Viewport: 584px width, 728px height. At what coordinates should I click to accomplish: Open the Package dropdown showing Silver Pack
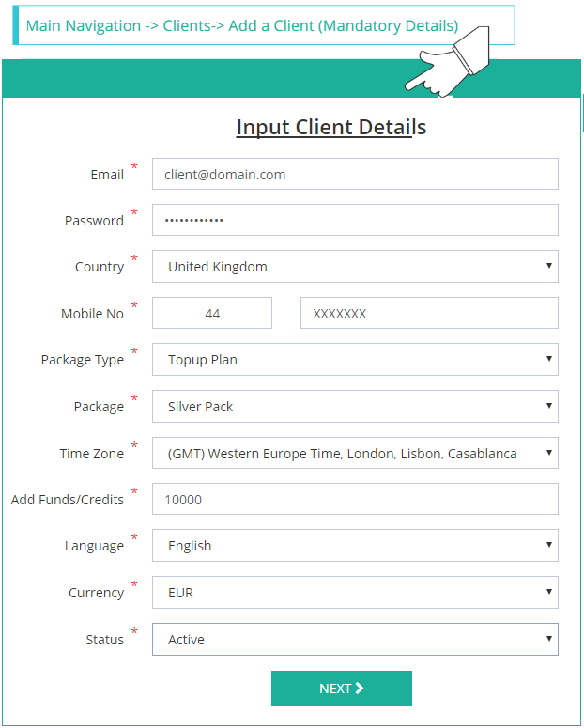355,407
